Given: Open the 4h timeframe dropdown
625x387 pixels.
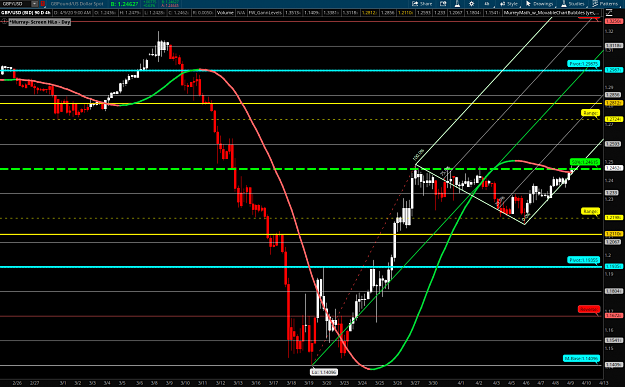Looking at the screenshot, I should click(x=487, y=4).
